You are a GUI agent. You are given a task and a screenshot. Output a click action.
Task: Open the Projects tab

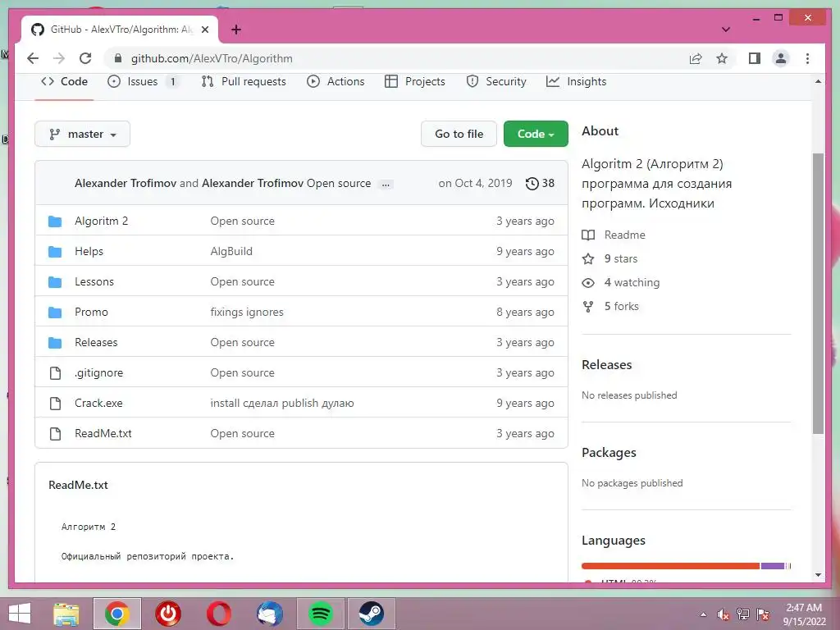[x=415, y=81]
